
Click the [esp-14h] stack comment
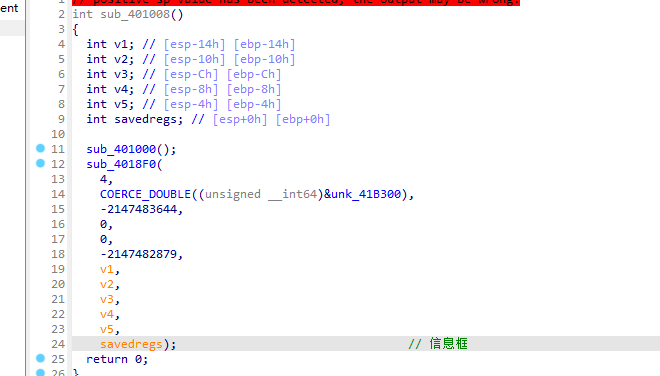pyautogui.click(x=194, y=44)
